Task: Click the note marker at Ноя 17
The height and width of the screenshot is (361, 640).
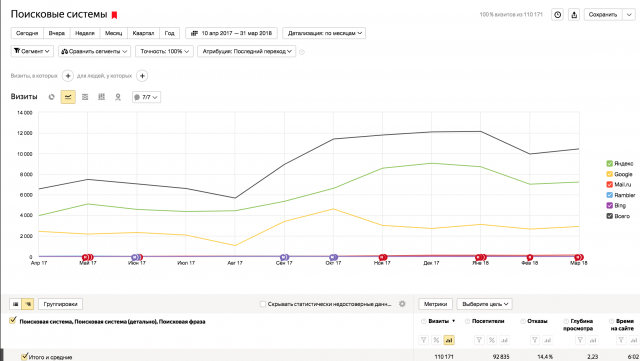Action: tap(382, 257)
